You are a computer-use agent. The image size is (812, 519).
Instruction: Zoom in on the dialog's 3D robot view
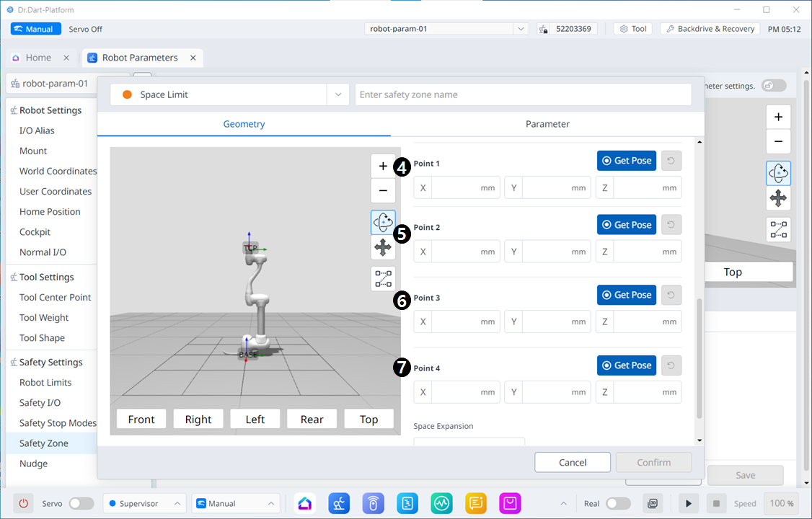click(383, 167)
